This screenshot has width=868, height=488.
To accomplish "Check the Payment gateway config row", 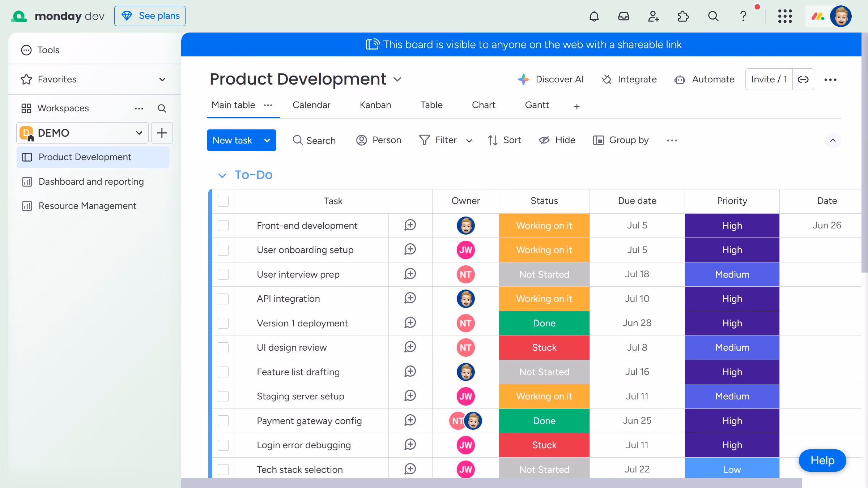I will (223, 421).
